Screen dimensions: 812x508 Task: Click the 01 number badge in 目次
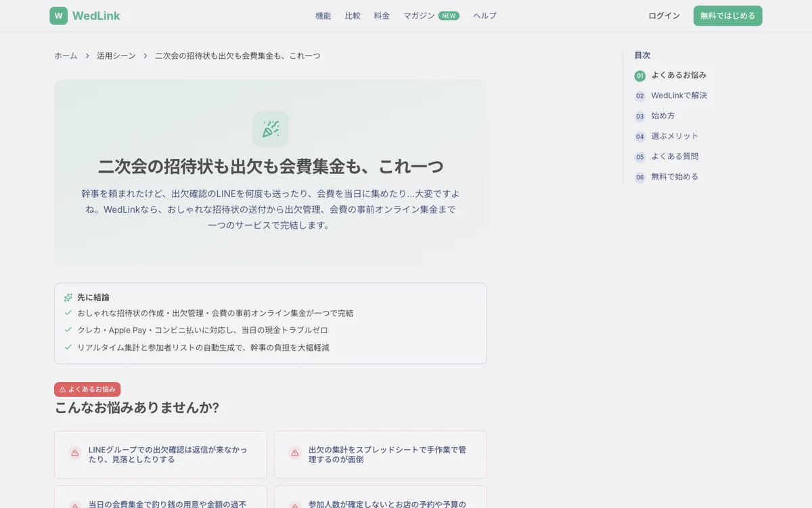(x=640, y=76)
